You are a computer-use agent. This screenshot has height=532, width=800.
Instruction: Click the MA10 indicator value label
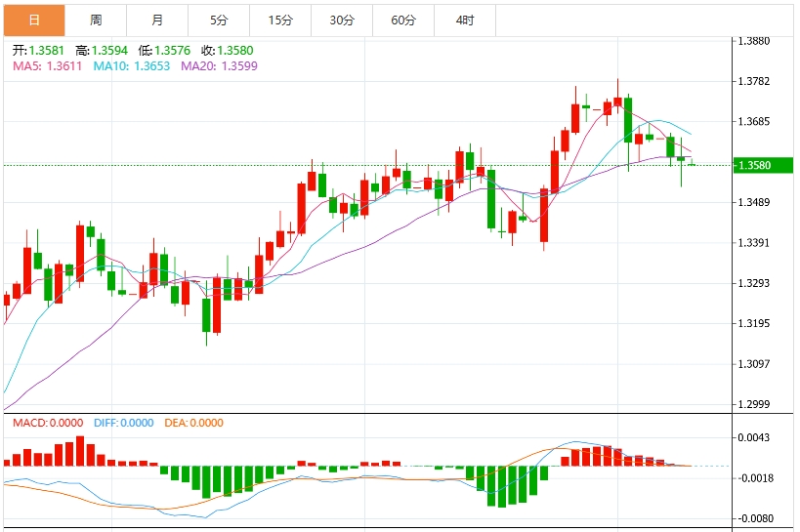coord(132,65)
